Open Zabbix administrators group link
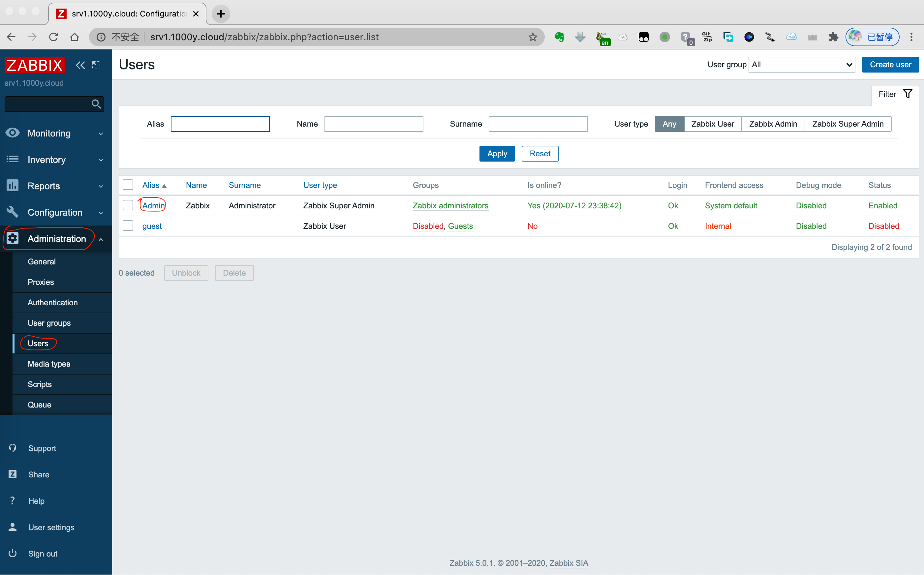 450,206
